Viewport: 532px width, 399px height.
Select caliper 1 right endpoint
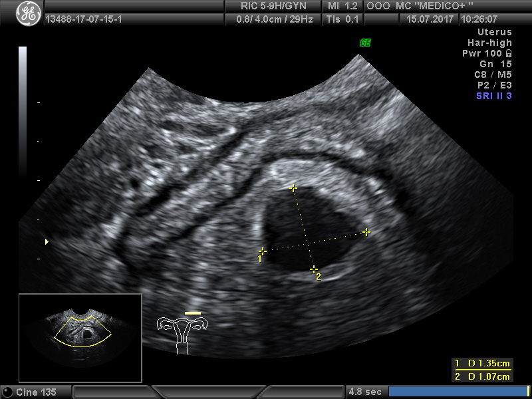click(x=366, y=232)
